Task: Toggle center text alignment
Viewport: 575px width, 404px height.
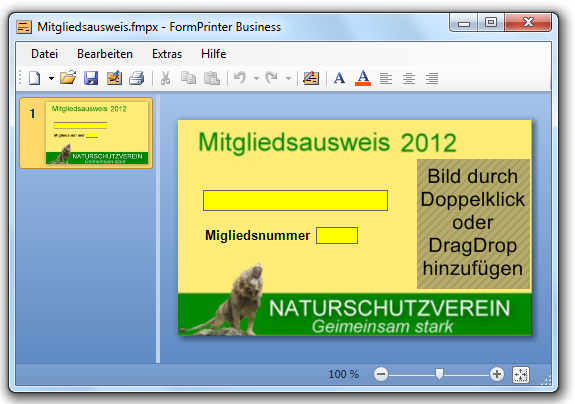Action: 409,78
